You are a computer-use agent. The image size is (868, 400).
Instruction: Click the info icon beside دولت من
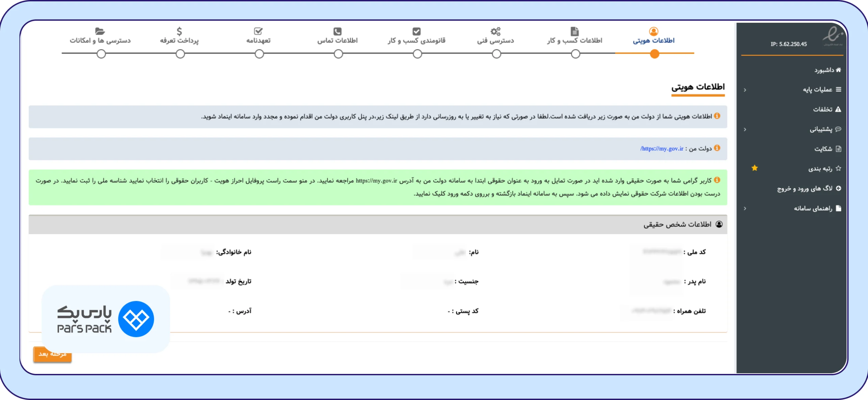pos(717,148)
